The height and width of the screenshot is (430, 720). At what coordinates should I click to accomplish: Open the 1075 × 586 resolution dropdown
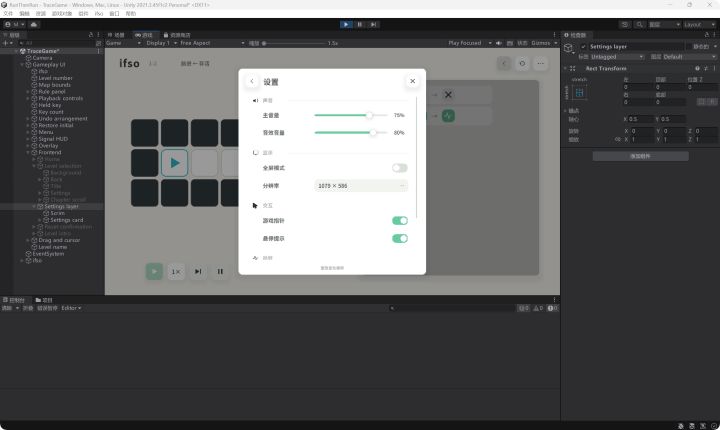361,186
